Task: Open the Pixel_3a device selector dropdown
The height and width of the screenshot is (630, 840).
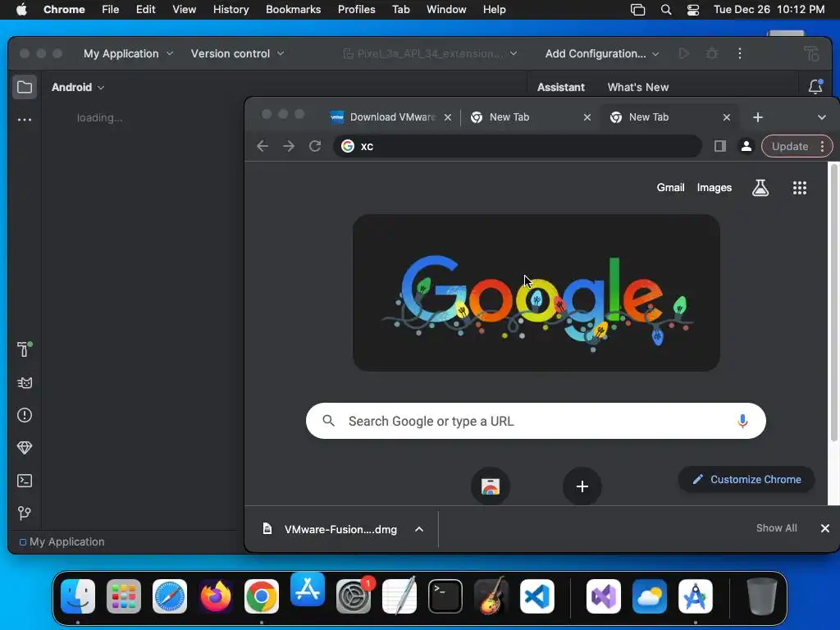Action: 430,53
